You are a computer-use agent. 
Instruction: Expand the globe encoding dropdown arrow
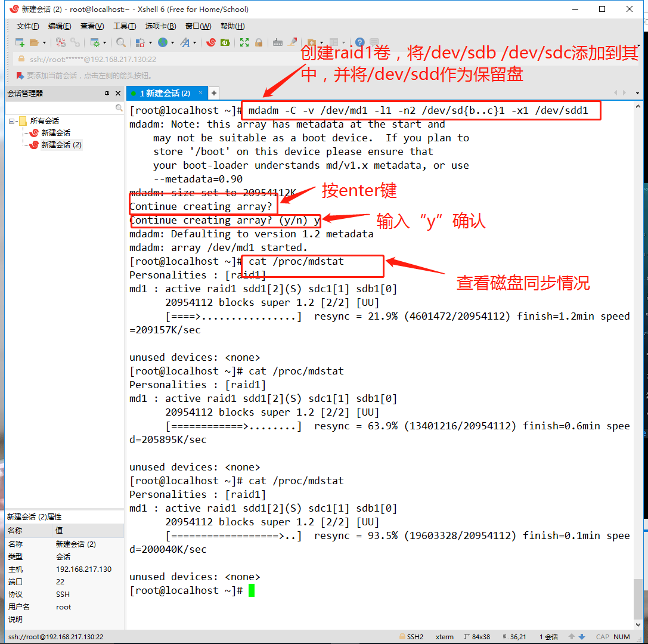click(173, 42)
